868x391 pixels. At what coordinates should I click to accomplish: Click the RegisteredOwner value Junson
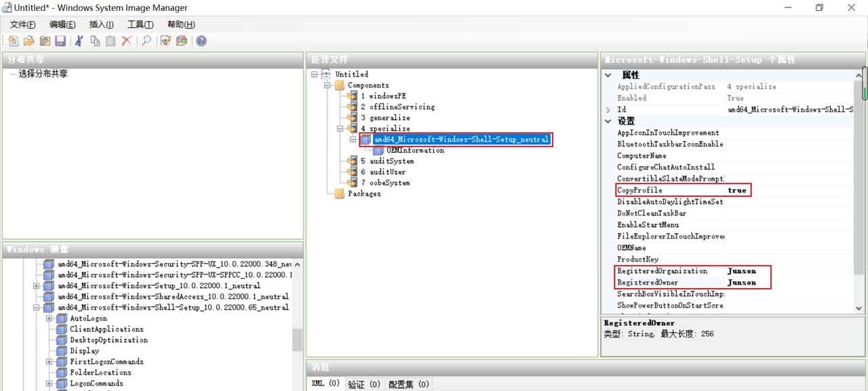coord(789,283)
